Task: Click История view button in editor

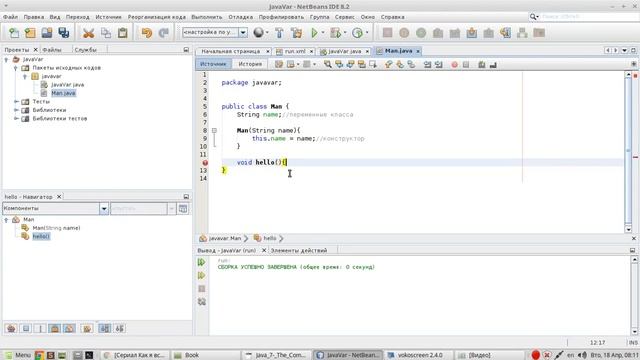Action: 250,64
